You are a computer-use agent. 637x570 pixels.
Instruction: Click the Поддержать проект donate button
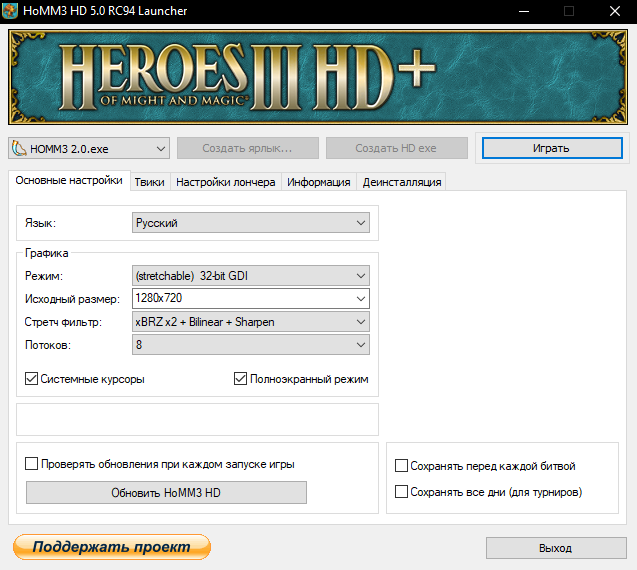[x=112, y=547]
